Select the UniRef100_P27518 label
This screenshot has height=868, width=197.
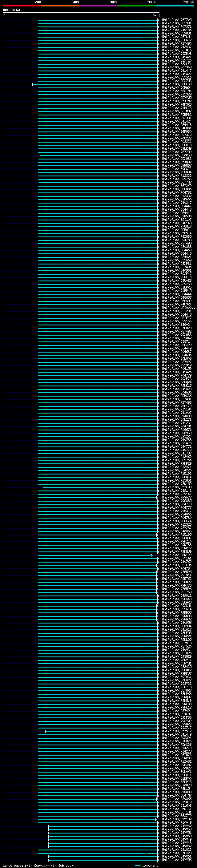click(x=177, y=643)
